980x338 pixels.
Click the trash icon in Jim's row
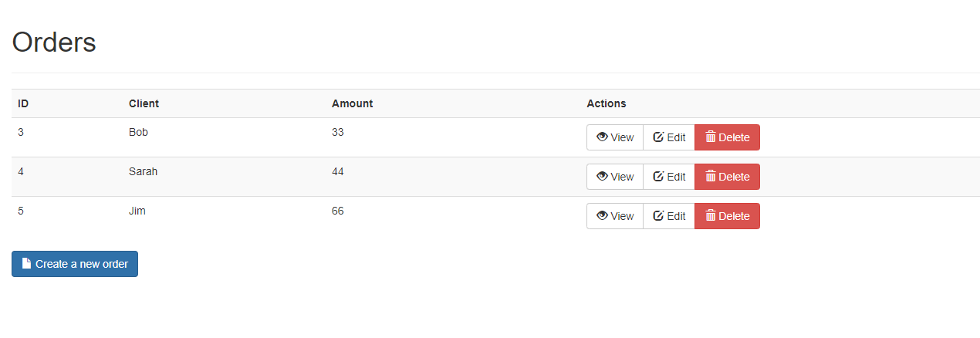point(711,216)
